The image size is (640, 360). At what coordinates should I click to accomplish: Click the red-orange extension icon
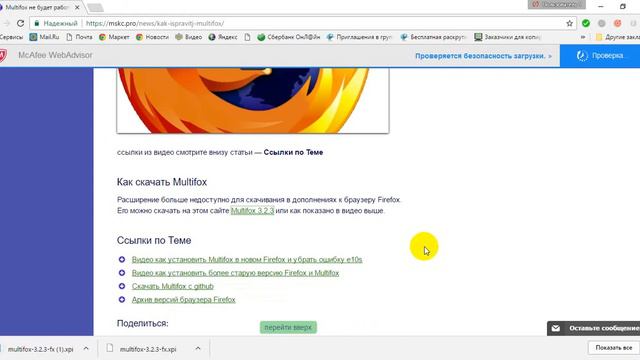(x=618, y=23)
